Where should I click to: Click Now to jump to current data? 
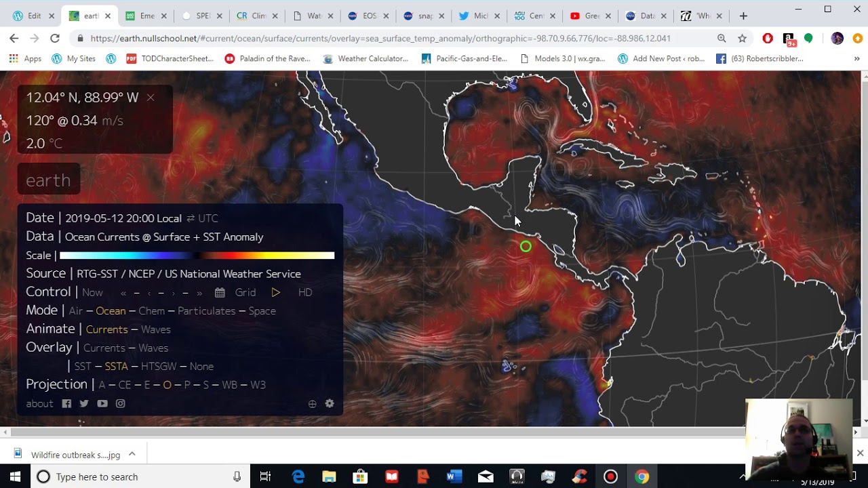[92, 293]
